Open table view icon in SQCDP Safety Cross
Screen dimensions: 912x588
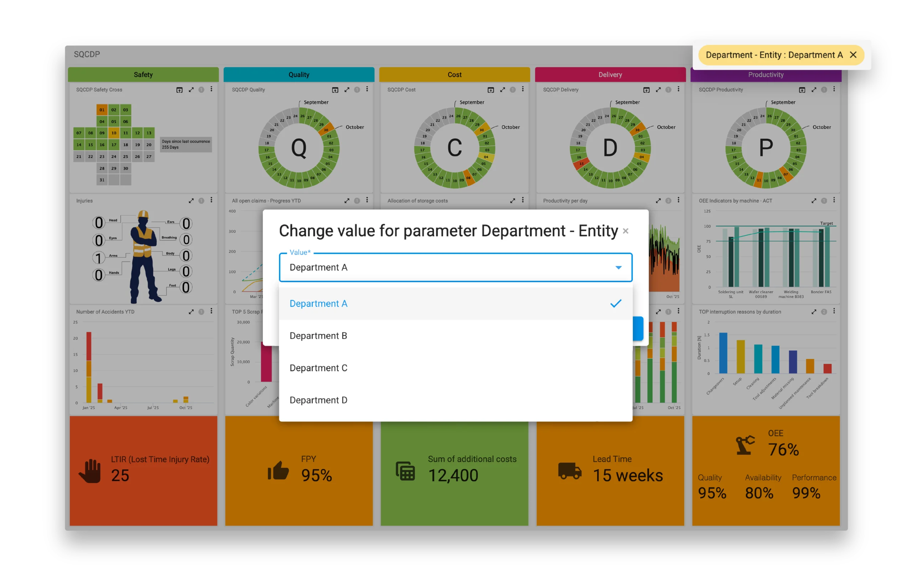coord(179,90)
